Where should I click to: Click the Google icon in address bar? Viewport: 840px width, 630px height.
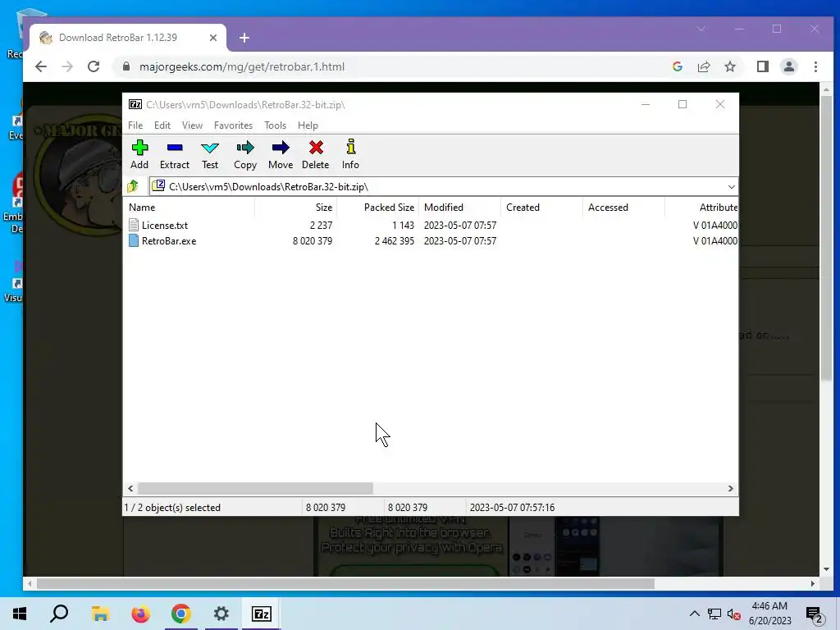pos(677,66)
